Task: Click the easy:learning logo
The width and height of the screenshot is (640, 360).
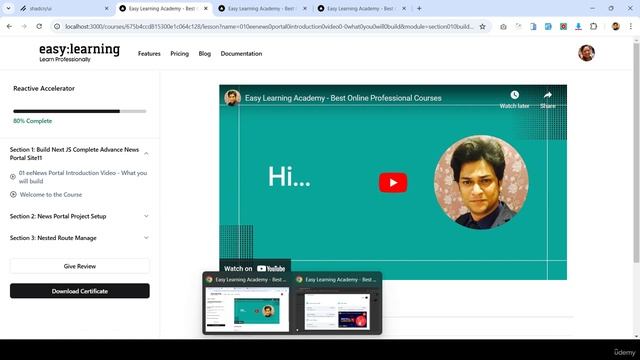Action: click(x=79, y=53)
